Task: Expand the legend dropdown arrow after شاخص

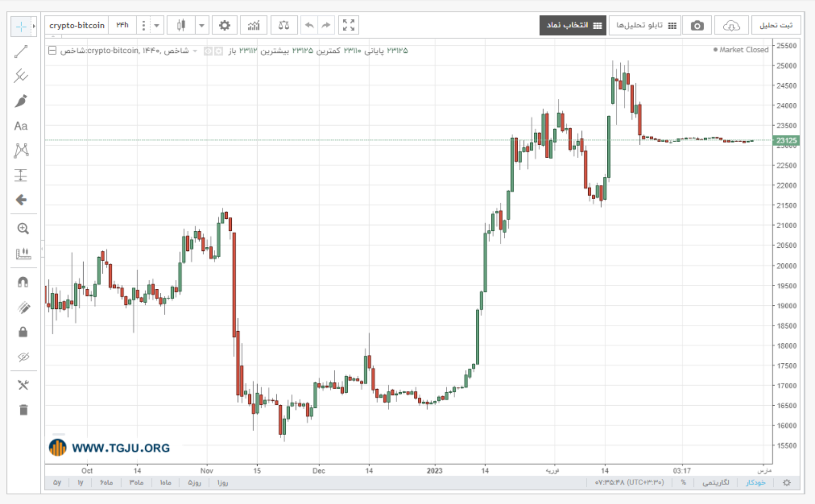Action: (195, 51)
